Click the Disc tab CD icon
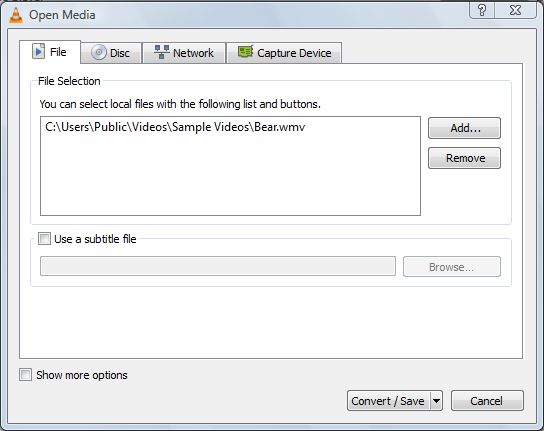Viewport: 544px width, 431px height. [99, 53]
